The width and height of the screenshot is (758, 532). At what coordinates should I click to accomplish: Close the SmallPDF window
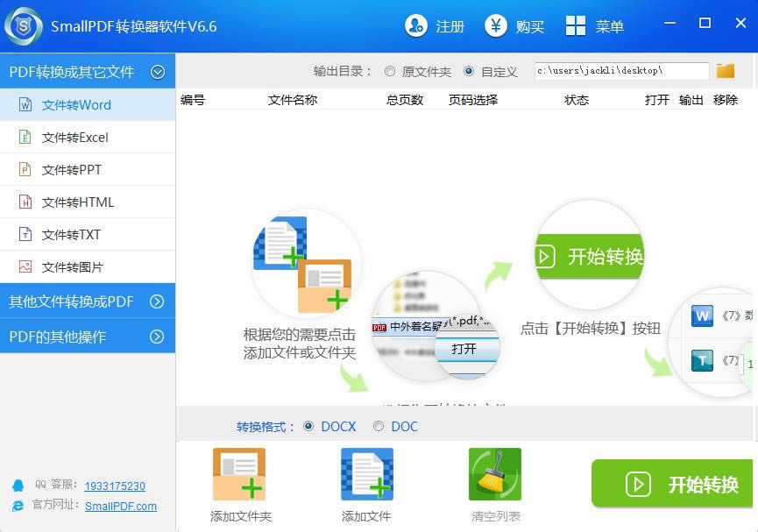coord(740,23)
